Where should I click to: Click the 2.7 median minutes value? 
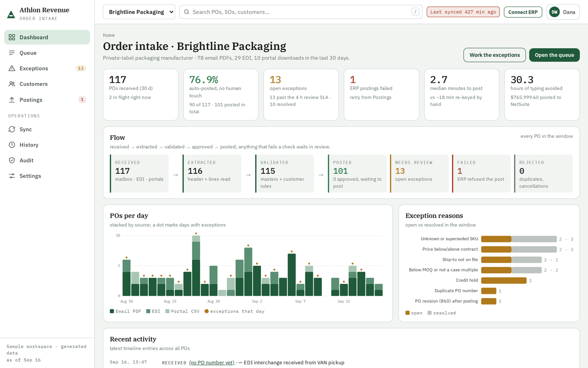click(x=439, y=79)
